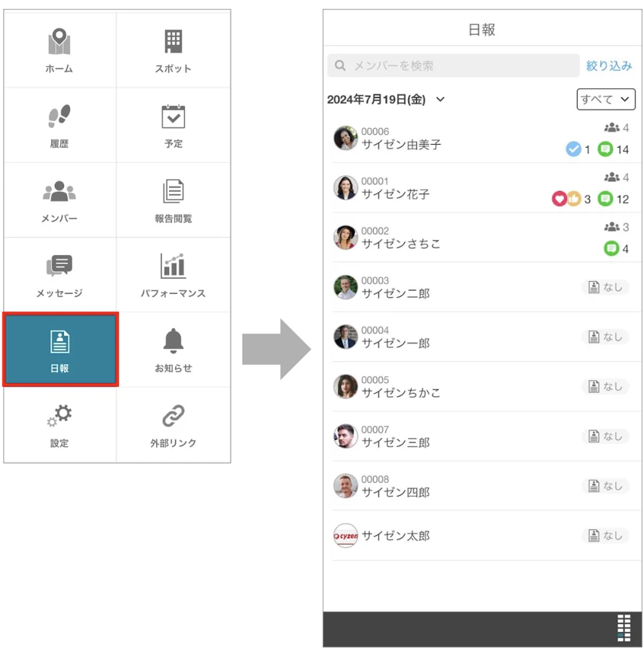Screen dimensions: 644x655
Task: Select the スポット menu label
Action: tap(173, 69)
